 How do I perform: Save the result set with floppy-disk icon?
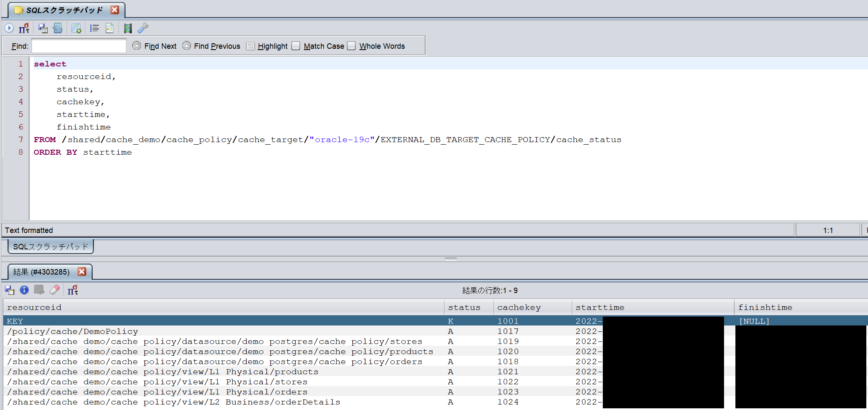tap(10, 290)
